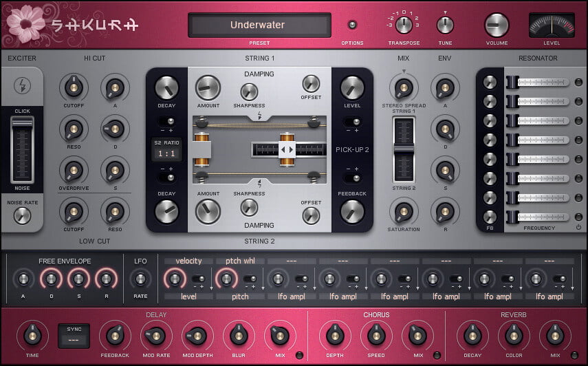Image resolution: width=588 pixels, height=366 pixels.
Task: Click the Saturation knob
Action: tap(404, 211)
